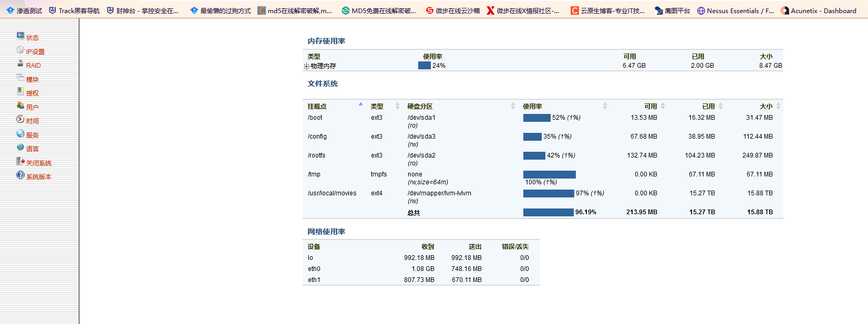Click the /config mount point cell
Screen dimensions: 868x324
(317, 137)
